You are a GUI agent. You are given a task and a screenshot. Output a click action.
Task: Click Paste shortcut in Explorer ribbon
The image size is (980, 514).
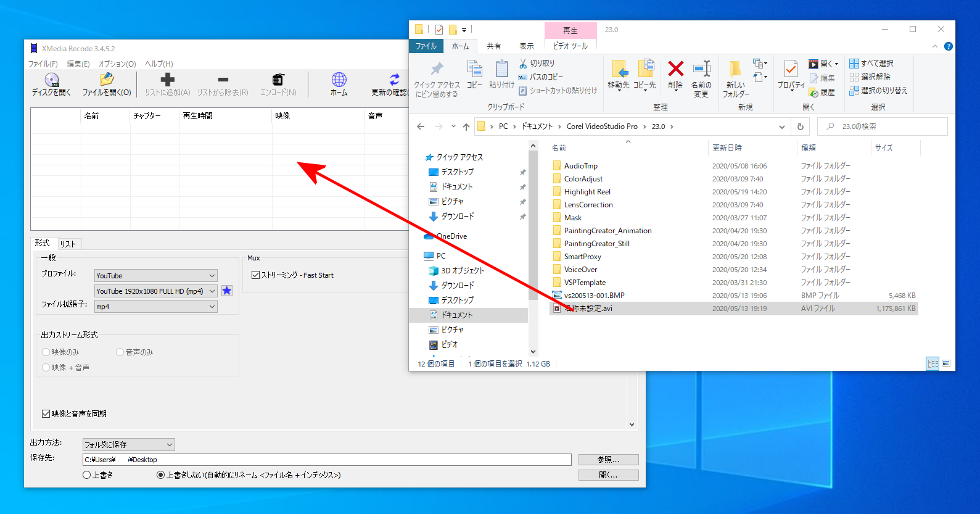(558, 91)
